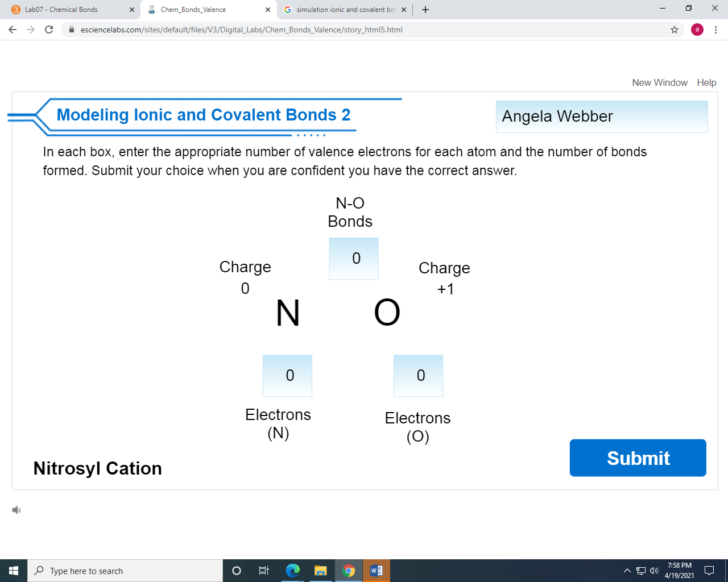This screenshot has height=582, width=728.
Task: Submit the nitrosyl cation answer
Action: [638, 458]
